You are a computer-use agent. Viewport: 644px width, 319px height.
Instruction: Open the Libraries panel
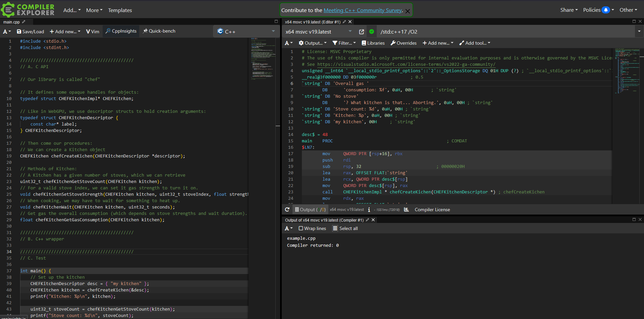coord(373,43)
